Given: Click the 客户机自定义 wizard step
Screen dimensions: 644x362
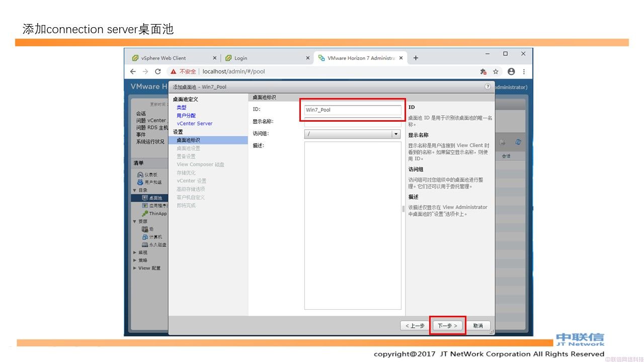Looking at the screenshot, I should [190, 197].
